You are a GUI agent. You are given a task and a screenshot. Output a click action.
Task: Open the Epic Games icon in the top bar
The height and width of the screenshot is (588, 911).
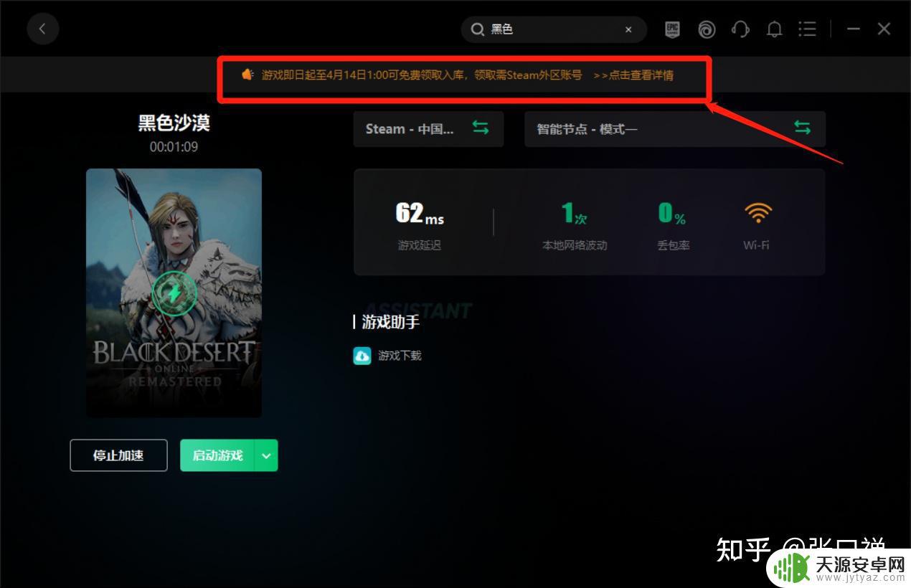tap(672, 29)
